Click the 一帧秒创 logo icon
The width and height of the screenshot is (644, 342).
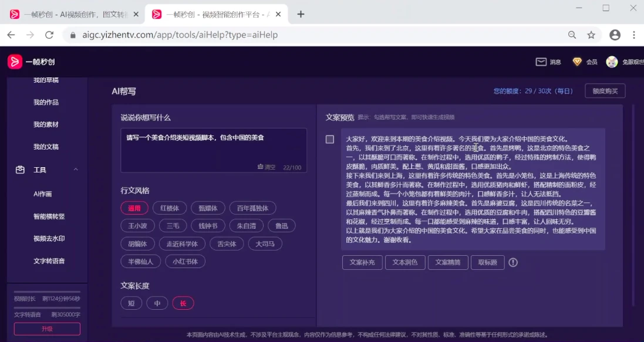pyautogui.click(x=15, y=62)
